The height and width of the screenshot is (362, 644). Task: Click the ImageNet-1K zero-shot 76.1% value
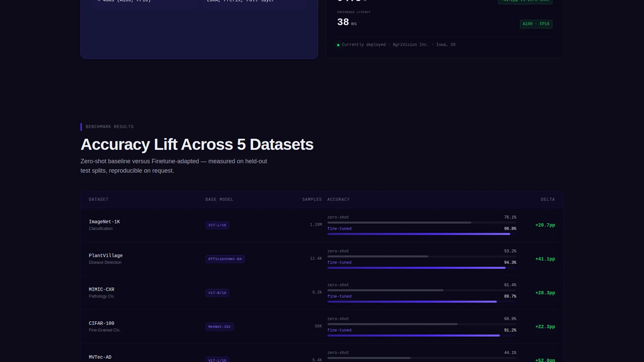point(510,217)
